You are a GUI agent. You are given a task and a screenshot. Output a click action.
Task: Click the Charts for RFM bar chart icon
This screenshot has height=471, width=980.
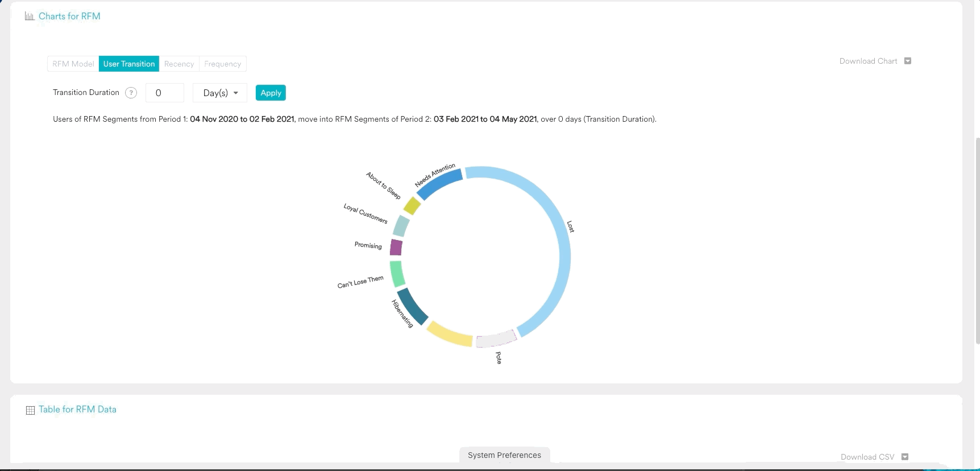[x=30, y=16]
